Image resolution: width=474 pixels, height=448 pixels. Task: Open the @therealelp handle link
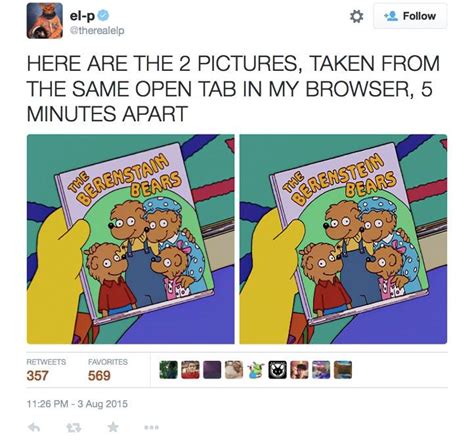[x=97, y=31]
